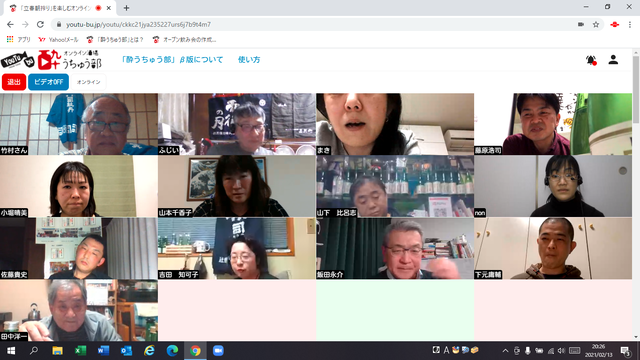Open the Yahoo!メール bookmark
Viewport: 640px width, 360px height.
pos(58,40)
